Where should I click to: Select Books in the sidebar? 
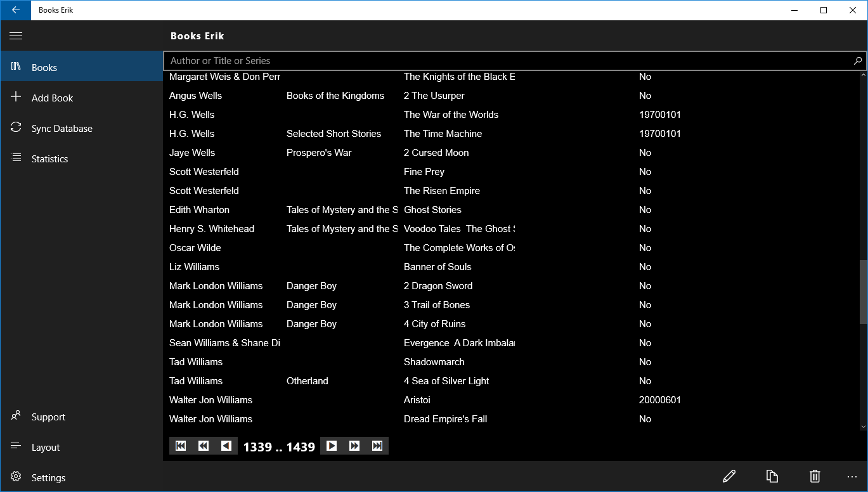[x=82, y=67]
